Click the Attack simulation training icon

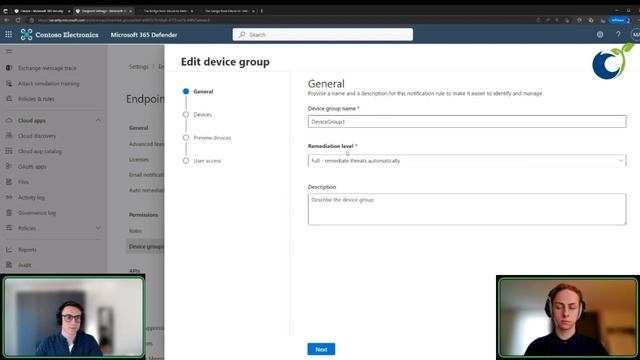(9, 84)
